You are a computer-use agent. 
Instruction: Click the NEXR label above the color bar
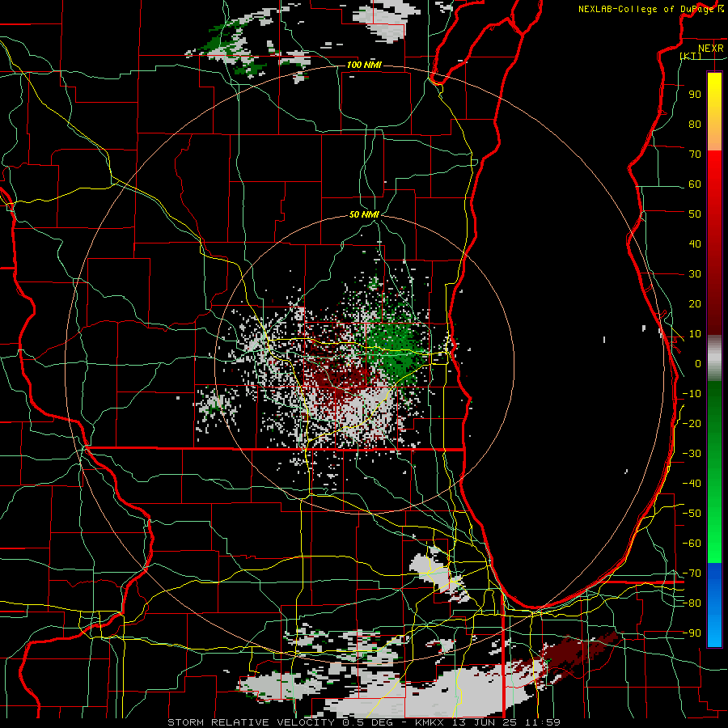(x=711, y=49)
